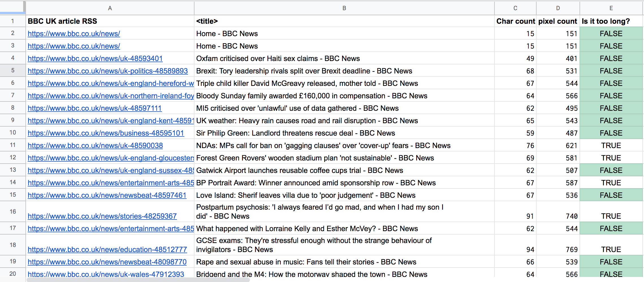Screen dimensions: 644x282
Task: Open the newsbeat-48597461 link
Action: pyautogui.click(x=107, y=195)
